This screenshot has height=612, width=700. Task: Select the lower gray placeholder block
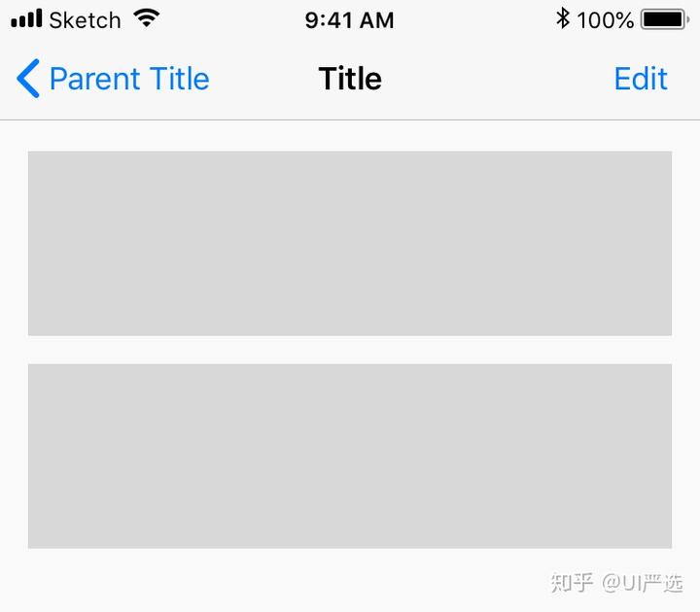pos(350,456)
